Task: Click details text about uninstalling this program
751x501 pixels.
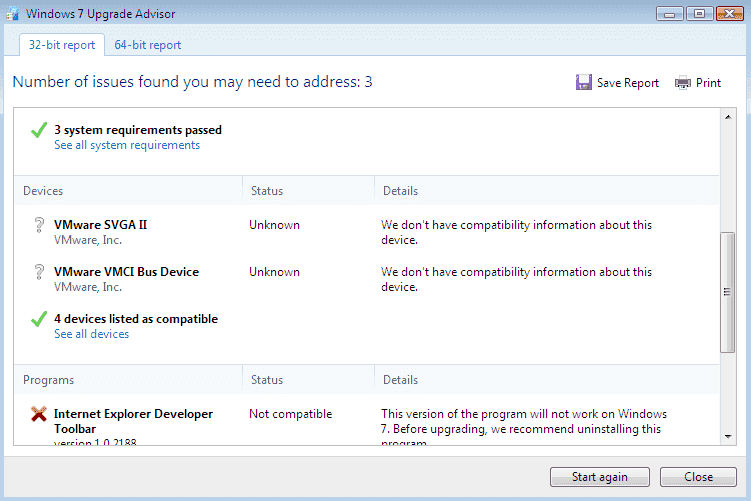Action: 524,426
